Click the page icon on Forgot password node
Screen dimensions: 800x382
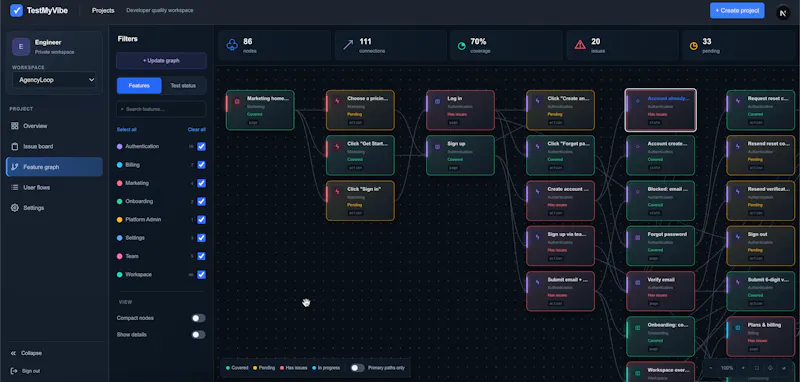coord(637,237)
